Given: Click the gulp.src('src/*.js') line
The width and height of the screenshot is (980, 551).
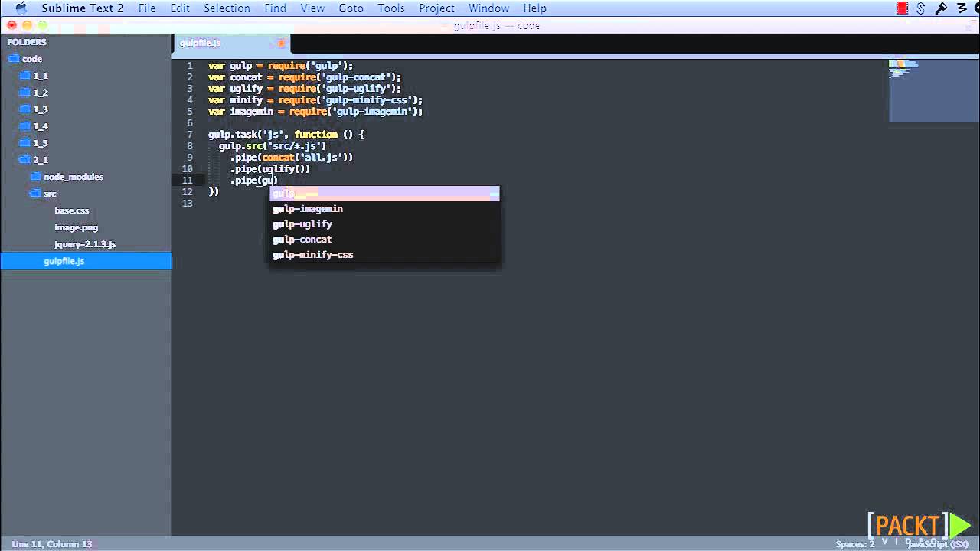Looking at the screenshot, I should click(x=273, y=146).
